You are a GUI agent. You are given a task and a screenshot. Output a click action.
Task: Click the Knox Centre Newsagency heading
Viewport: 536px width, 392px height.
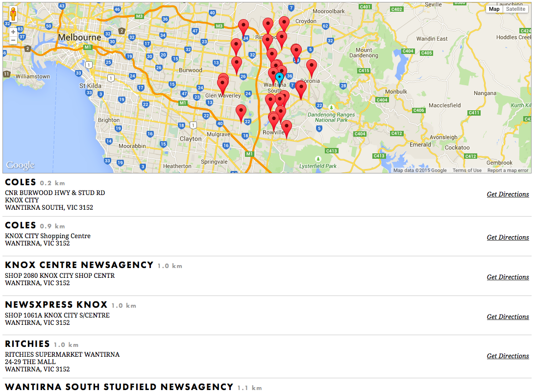tap(79, 265)
